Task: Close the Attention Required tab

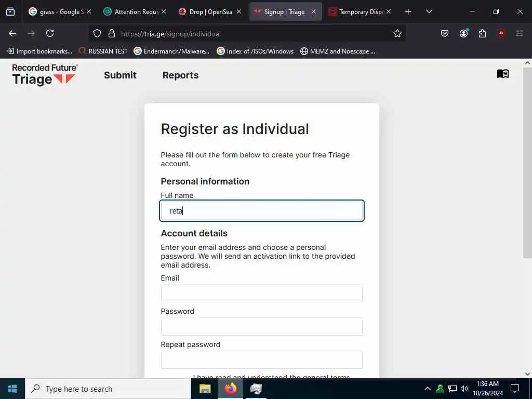Action: [164, 11]
